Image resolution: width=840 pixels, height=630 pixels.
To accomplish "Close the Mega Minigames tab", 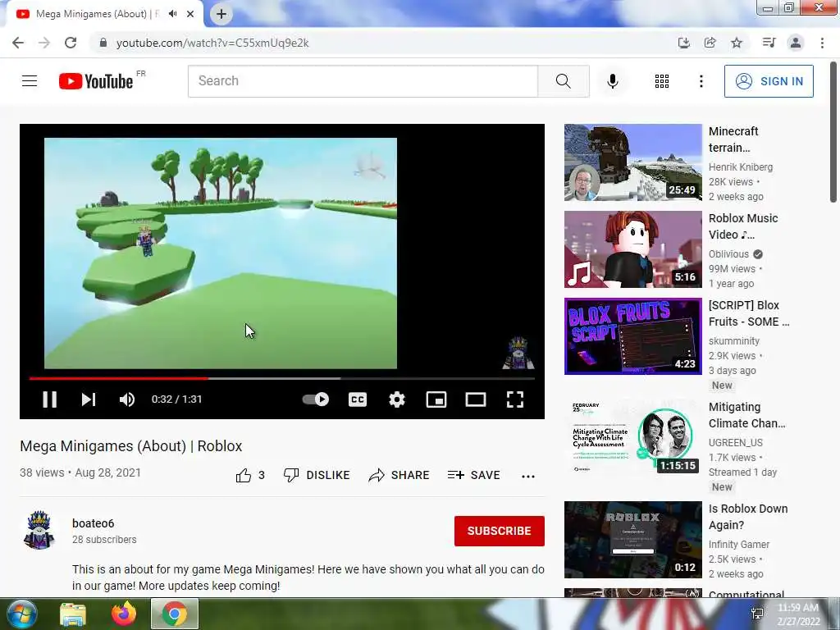I will (x=190, y=14).
